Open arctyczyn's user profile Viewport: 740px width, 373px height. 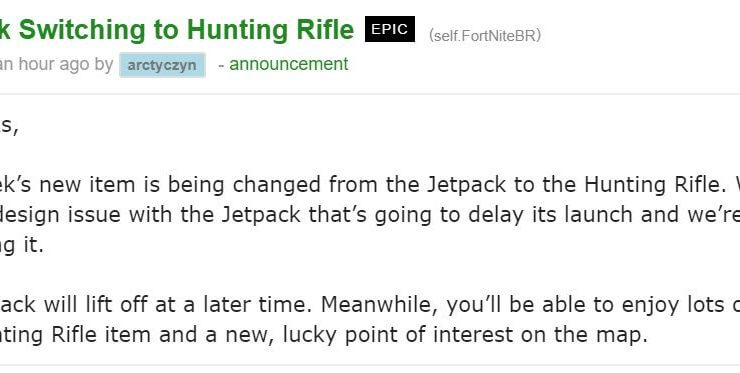click(162, 65)
